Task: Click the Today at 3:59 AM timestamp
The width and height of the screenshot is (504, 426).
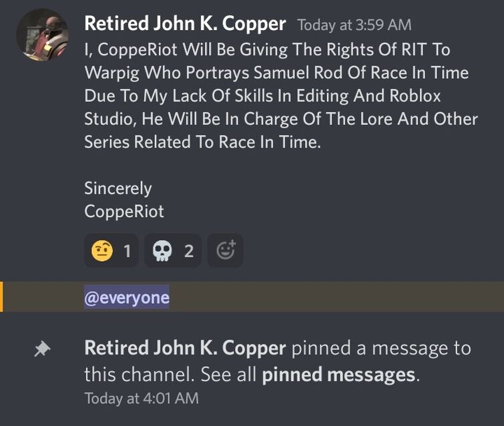Action: point(354,25)
